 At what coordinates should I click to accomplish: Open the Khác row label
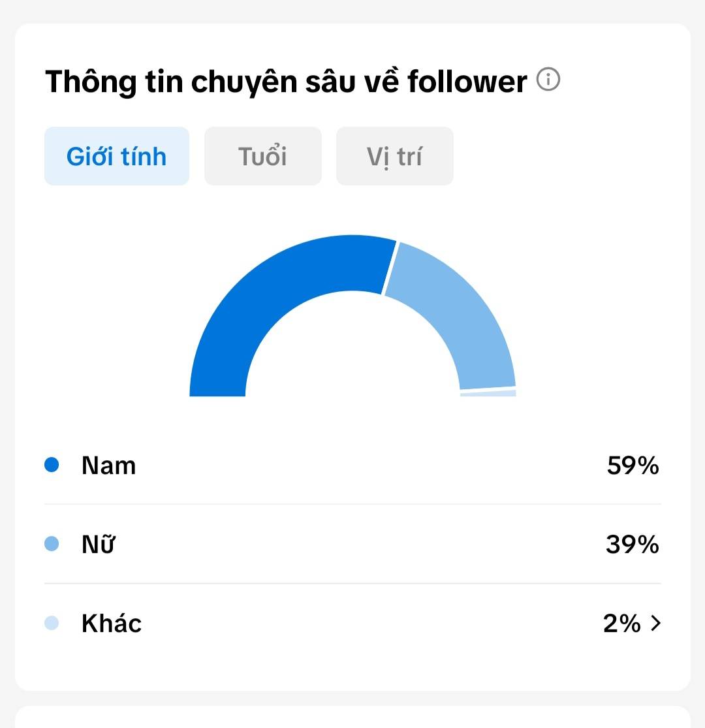112,623
